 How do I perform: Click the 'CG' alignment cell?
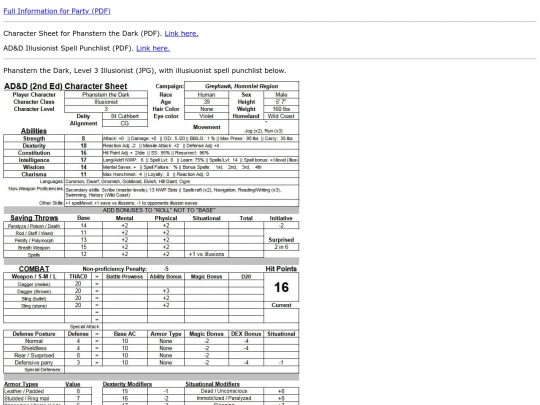[x=125, y=123]
